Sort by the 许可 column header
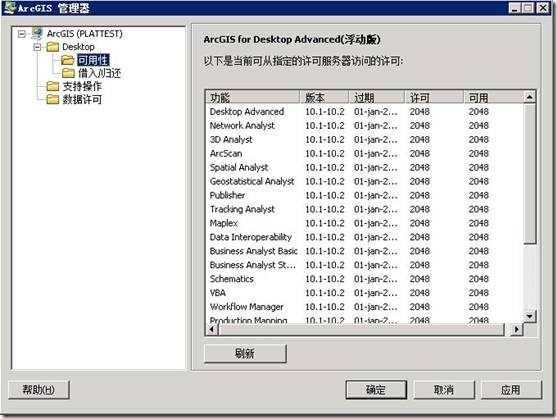The width and height of the screenshot is (557, 419). pos(434,97)
